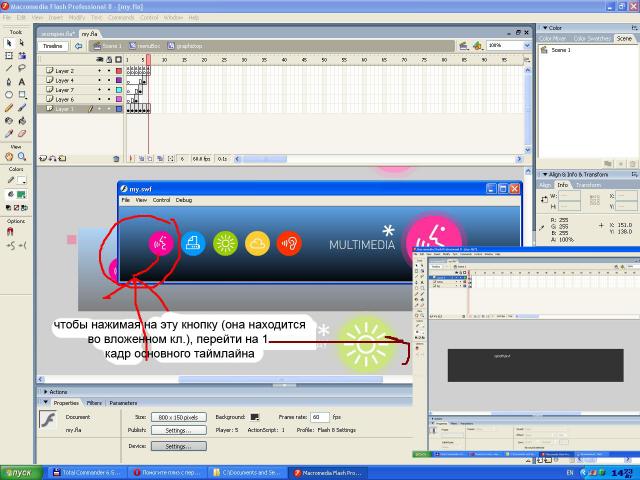This screenshot has height=480, width=640.
Task: Click the Timeline button
Action: click(x=53, y=46)
